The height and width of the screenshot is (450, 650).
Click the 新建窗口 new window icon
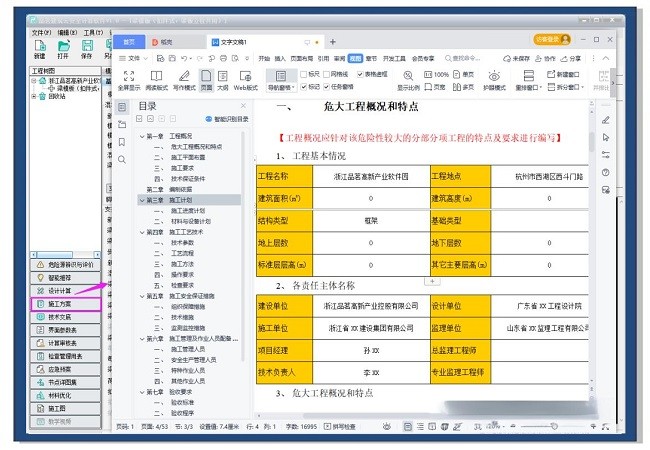point(551,74)
